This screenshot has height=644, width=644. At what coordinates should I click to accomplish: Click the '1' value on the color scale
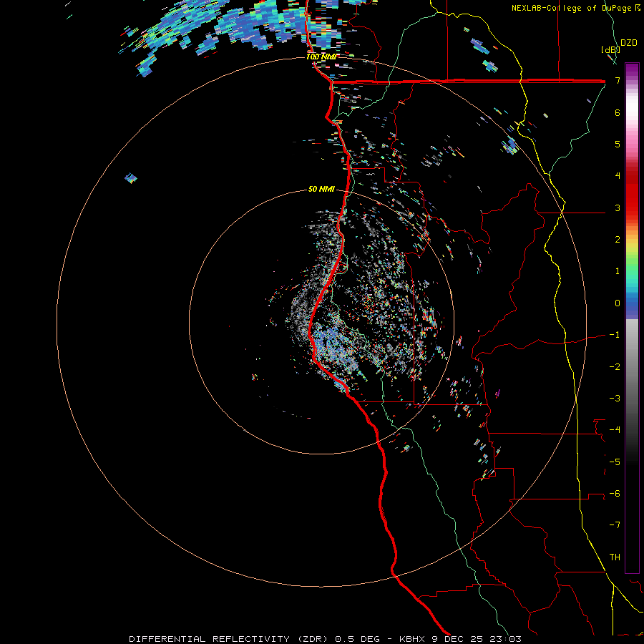[x=618, y=271]
